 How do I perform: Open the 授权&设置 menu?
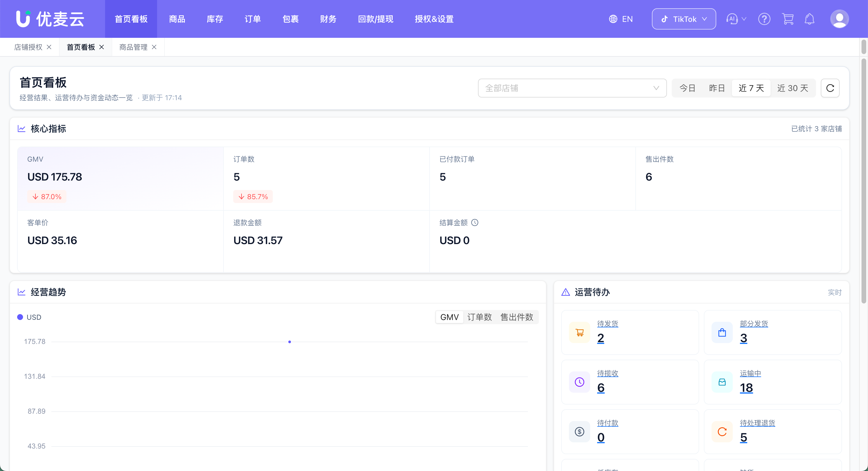tap(434, 19)
